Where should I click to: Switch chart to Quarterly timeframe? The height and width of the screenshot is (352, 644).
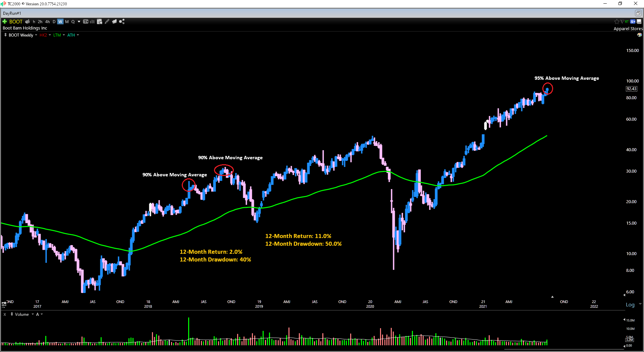73,21
